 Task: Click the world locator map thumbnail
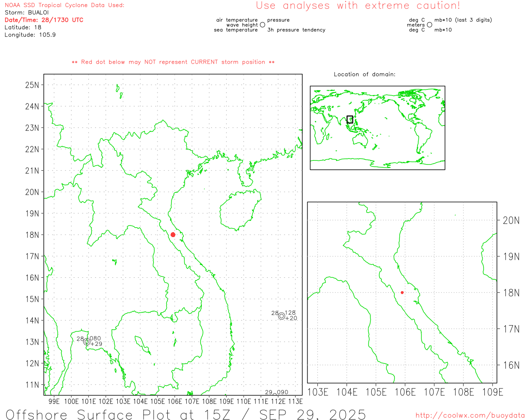(x=377, y=128)
